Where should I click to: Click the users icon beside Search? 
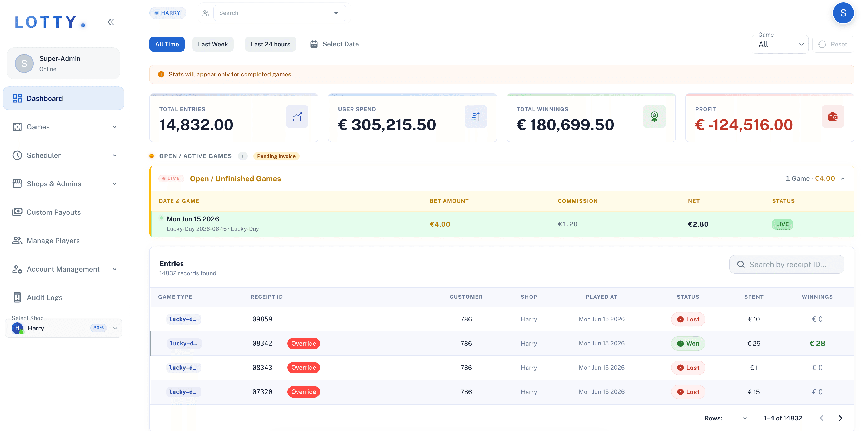coord(206,13)
